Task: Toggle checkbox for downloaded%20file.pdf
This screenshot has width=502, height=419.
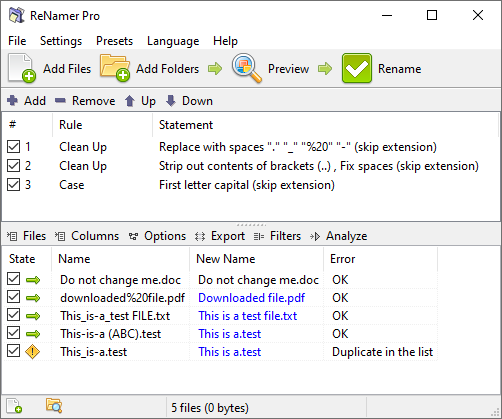Action: [x=14, y=297]
